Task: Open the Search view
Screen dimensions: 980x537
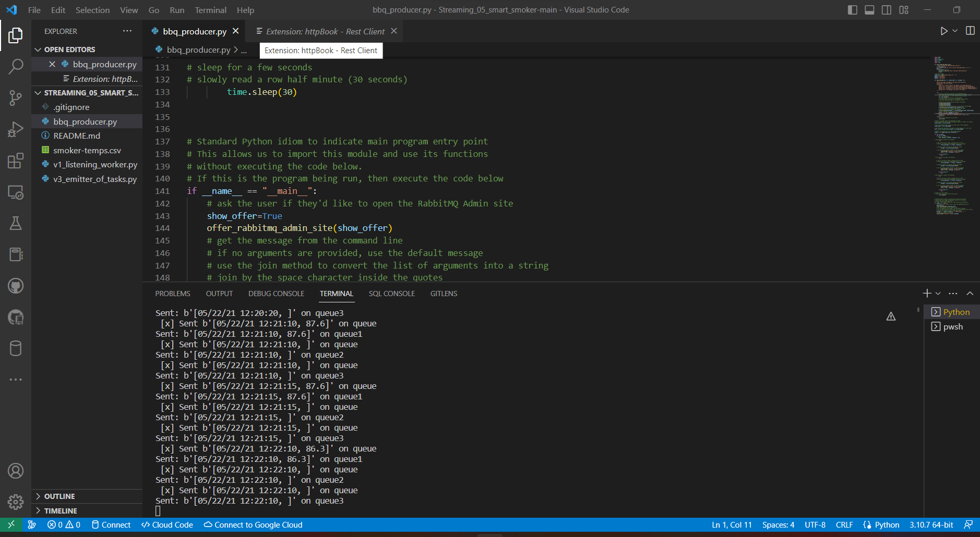Action: pyautogui.click(x=16, y=66)
